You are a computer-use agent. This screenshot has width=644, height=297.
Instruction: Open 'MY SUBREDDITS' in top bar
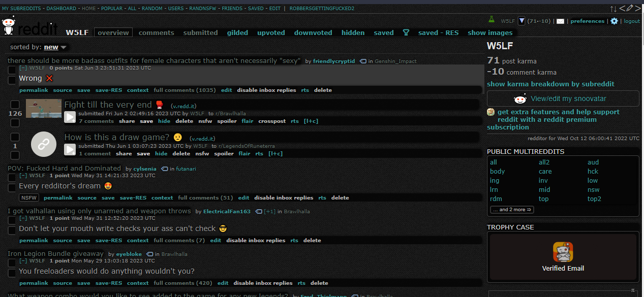coord(21,9)
